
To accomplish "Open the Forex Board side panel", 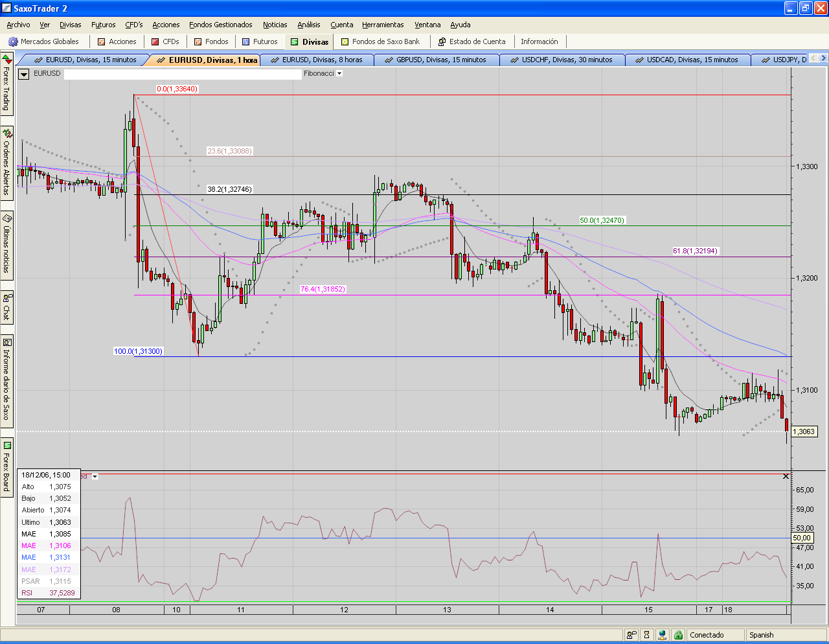I will (x=6, y=466).
